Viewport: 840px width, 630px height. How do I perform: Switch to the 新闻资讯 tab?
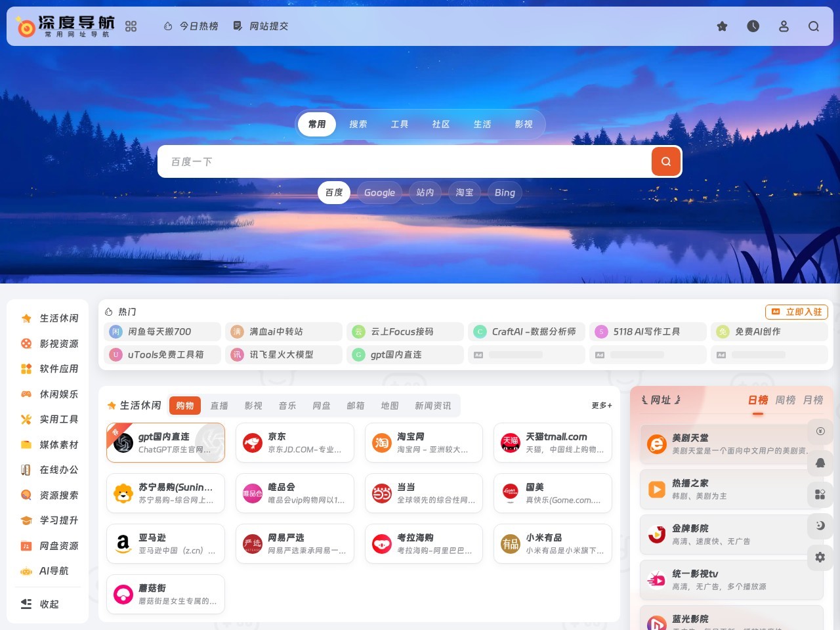pos(433,406)
